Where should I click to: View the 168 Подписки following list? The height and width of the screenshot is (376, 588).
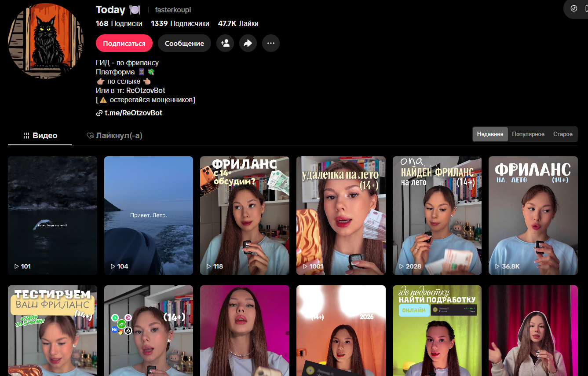pos(119,23)
